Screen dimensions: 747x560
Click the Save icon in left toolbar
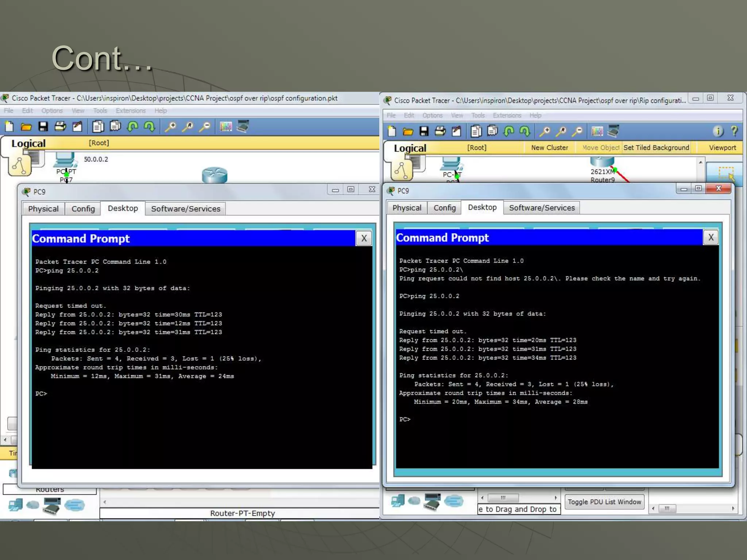coord(43,127)
